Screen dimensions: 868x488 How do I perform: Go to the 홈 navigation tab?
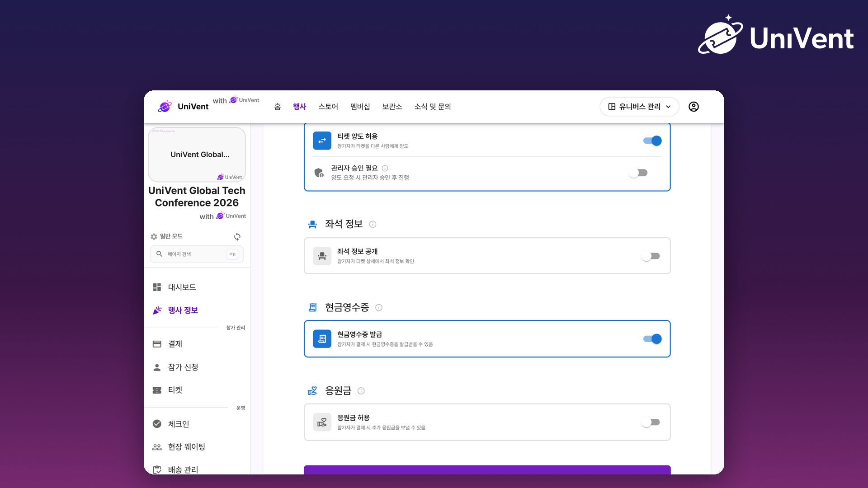coord(278,107)
